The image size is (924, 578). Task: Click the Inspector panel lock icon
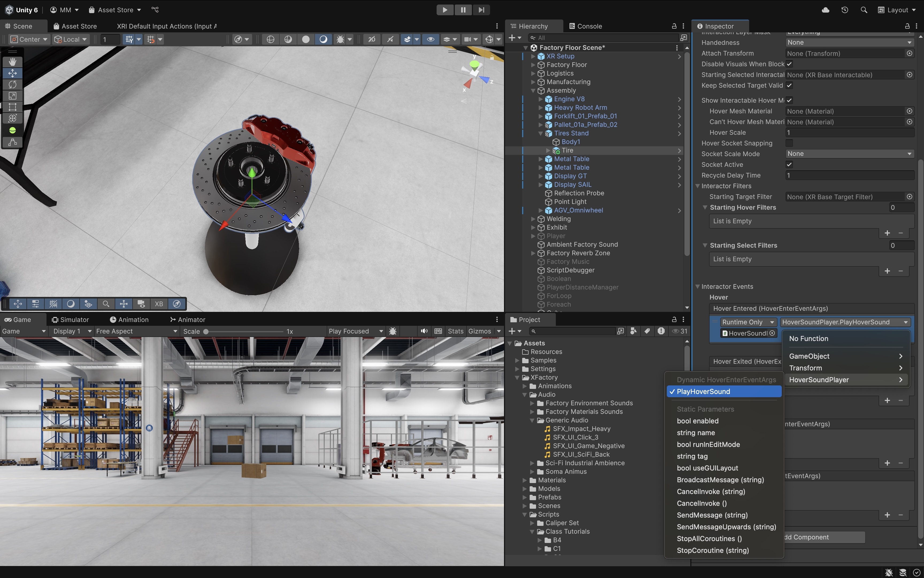tap(907, 26)
